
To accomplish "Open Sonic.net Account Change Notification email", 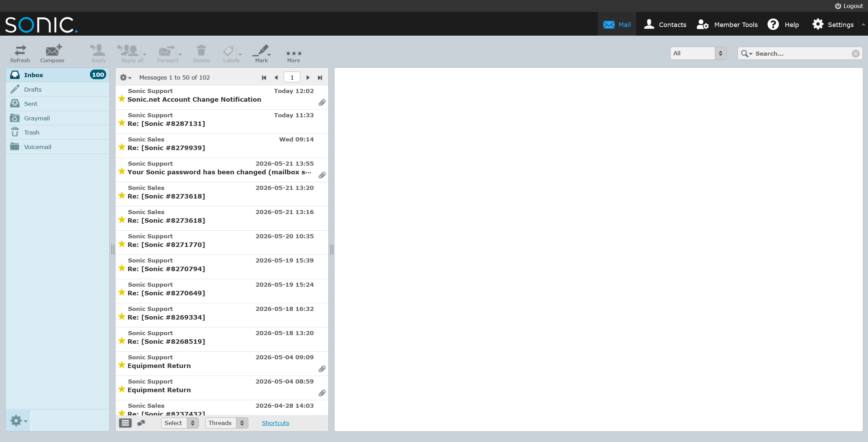I will click(x=222, y=98).
